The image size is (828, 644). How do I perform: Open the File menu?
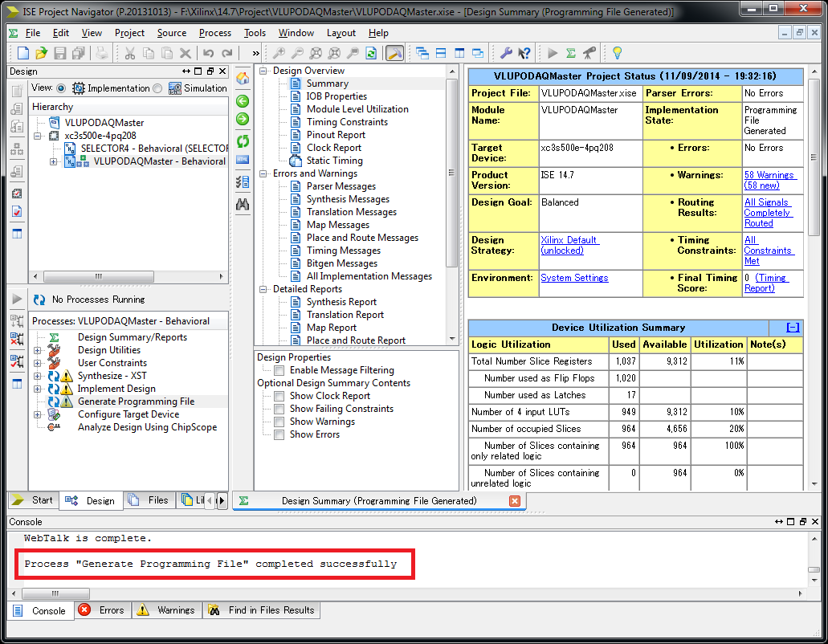coord(33,33)
